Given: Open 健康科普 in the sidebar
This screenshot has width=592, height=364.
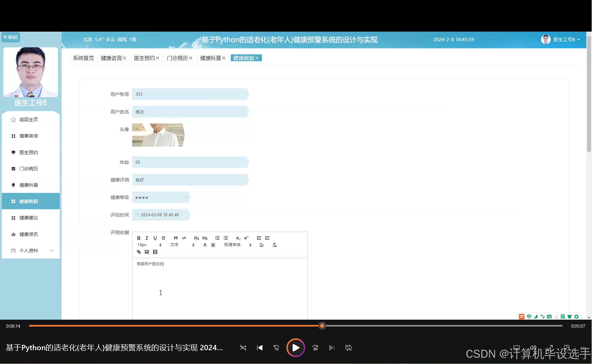Looking at the screenshot, I should coord(31,185).
